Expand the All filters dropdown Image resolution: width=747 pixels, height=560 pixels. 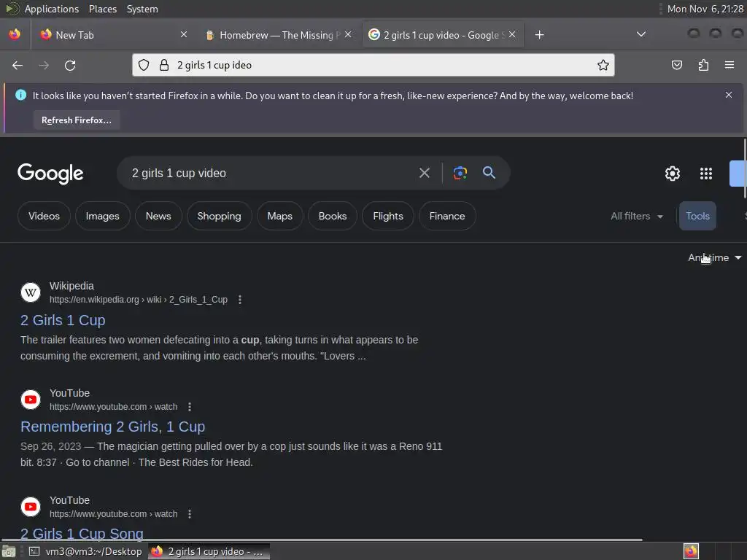(636, 216)
